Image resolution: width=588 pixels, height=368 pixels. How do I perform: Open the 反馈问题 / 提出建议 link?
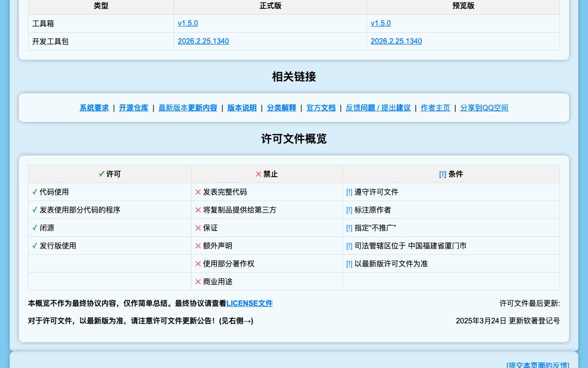(378, 108)
